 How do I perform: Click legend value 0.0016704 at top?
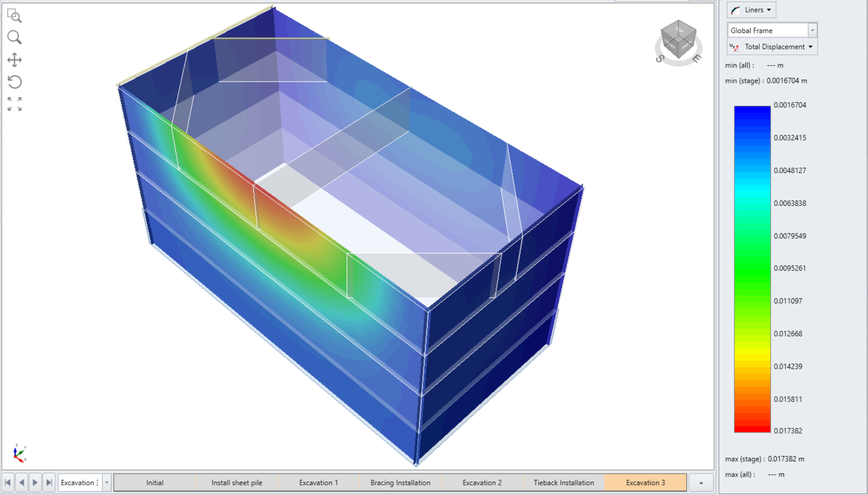(x=790, y=105)
